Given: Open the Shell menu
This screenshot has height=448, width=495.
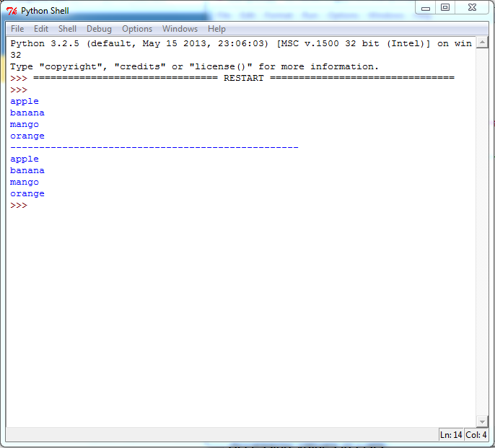Looking at the screenshot, I should (x=67, y=29).
